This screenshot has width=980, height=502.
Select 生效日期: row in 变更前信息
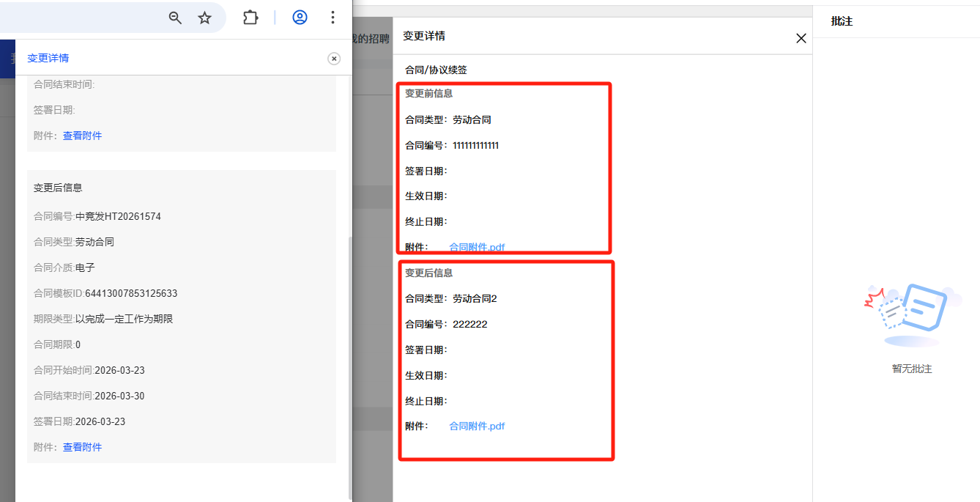click(x=426, y=196)
